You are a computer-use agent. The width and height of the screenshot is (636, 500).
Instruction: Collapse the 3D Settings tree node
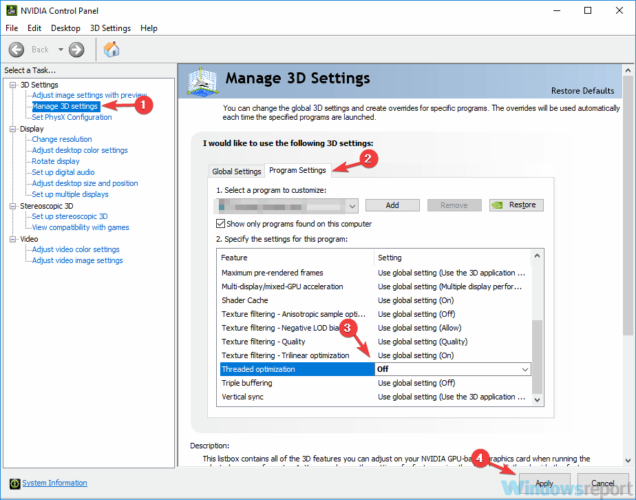point(13,85)
